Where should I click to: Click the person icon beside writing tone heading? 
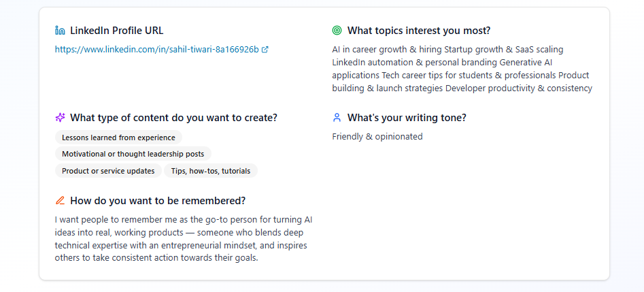pos(337,118)
